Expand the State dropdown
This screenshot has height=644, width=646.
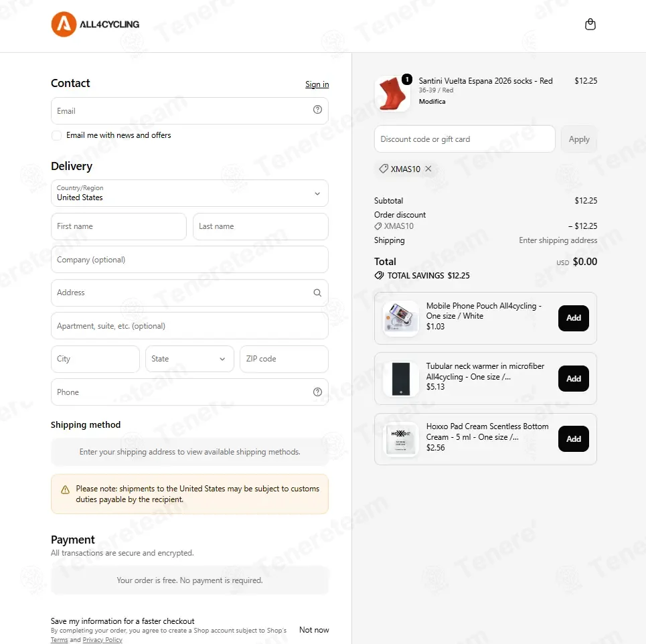pyautogui.click(x=189, y=359)
